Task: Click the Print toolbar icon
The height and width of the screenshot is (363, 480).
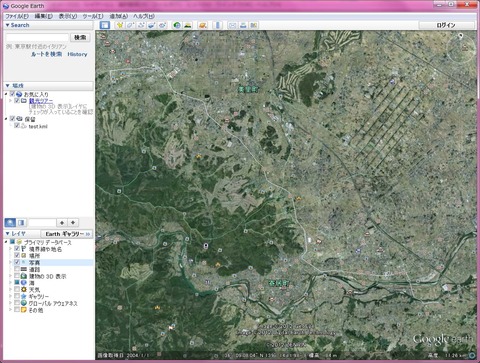Action: (x=243, y=25)
